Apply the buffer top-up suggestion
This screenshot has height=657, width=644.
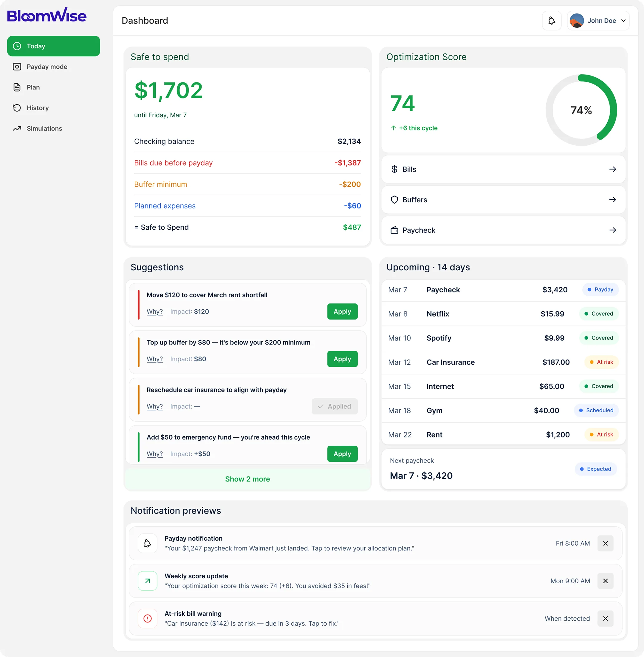point(342,359)
